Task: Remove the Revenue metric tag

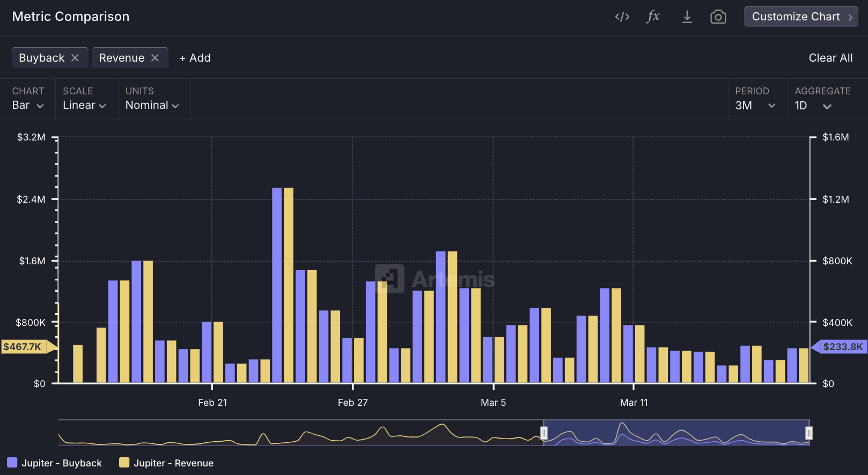Action: (x=155, y=57)
